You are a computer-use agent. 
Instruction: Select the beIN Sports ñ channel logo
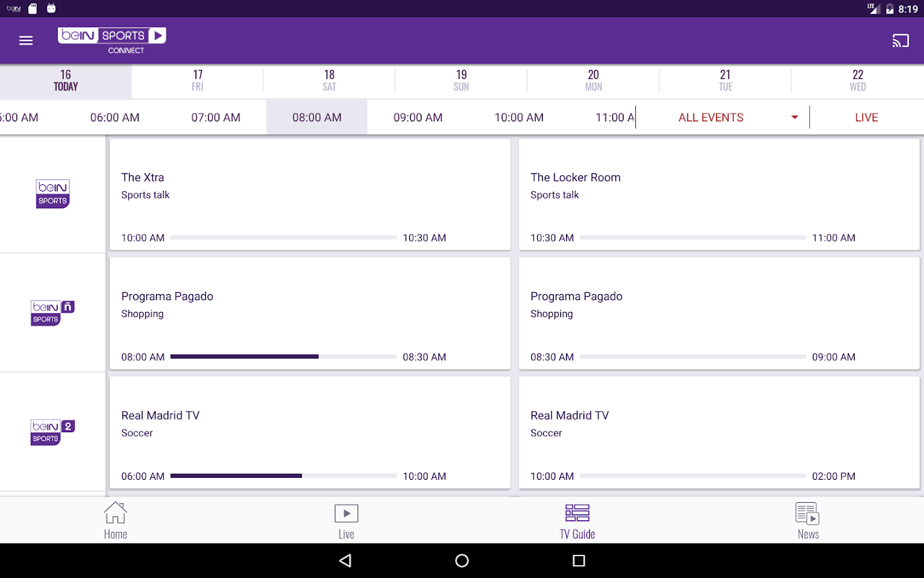click(x=53, y=313)
